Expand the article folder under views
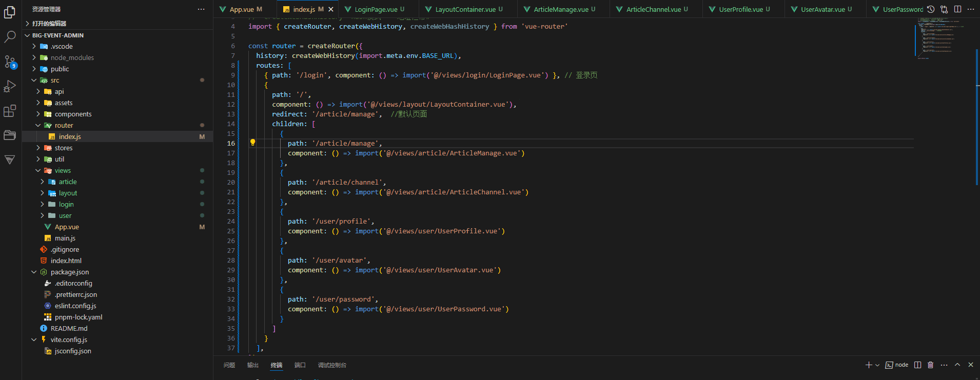This screenshot has width=980, height=380. (x=117, y=182)
